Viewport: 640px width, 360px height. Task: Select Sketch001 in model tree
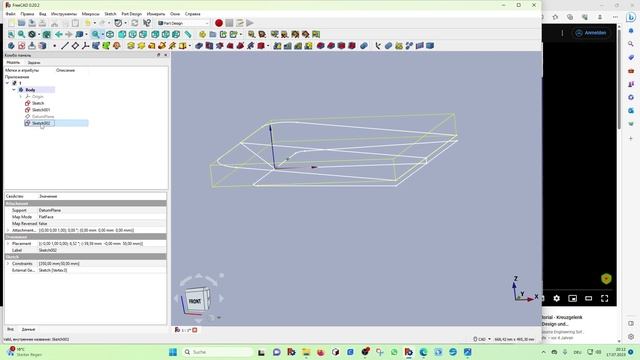[41, 110]
